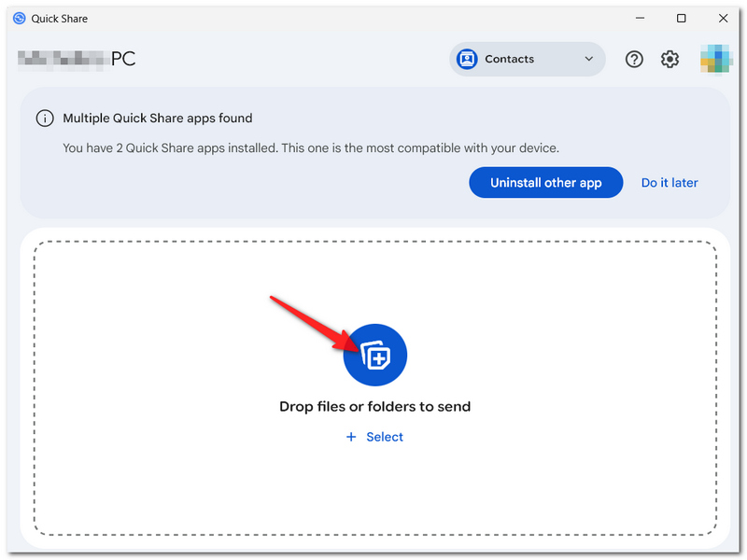
Task: Expand the Contacts visibility dropdown arrow
Action: pyautogui.click(x=589, y=59)
